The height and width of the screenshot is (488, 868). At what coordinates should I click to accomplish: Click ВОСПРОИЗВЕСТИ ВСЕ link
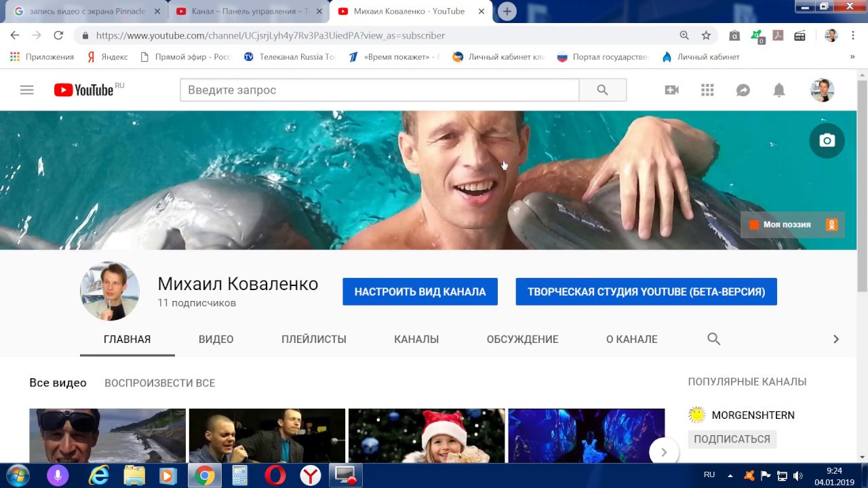pos(160,383)
